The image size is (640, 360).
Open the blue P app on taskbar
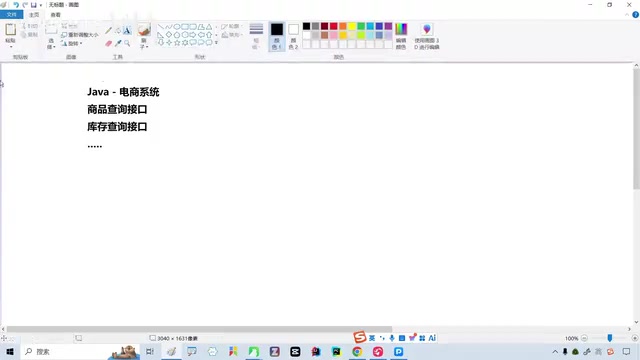(398, 351)
